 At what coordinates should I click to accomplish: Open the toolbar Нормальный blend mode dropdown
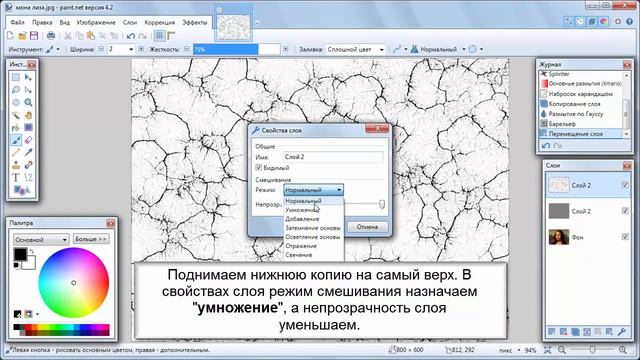coord(438,49)
